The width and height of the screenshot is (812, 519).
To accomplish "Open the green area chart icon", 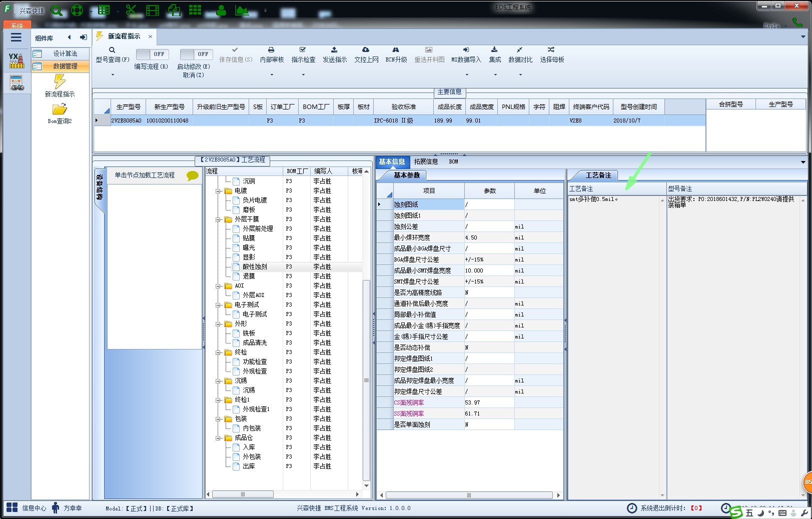I will (242, 10).
